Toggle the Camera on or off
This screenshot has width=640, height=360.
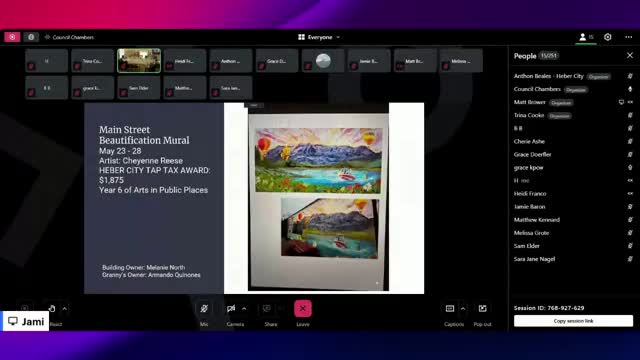231,309
